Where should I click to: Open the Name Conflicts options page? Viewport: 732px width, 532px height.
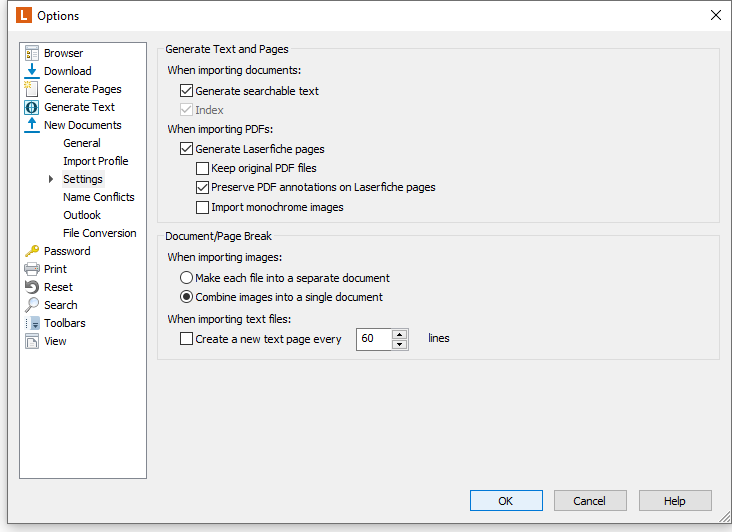(x=99, y=197)
